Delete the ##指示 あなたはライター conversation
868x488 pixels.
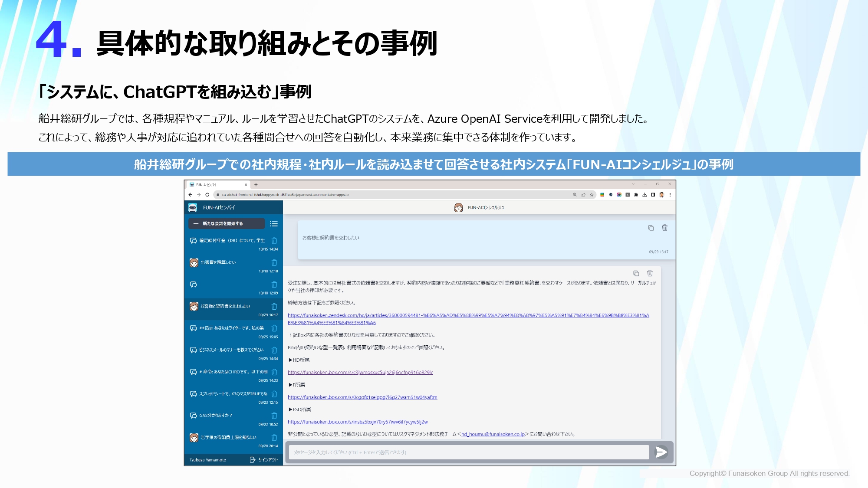coord(274,328)
